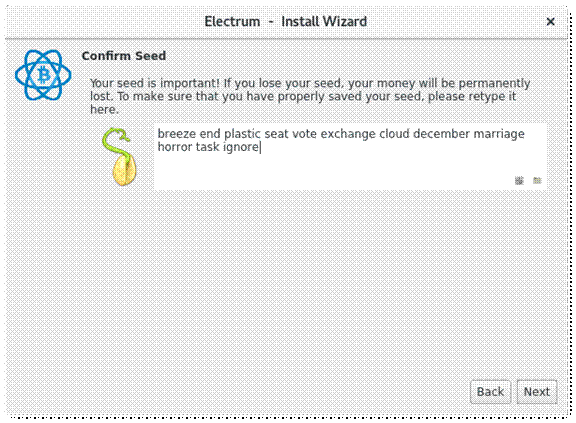
Task: Click the Electrum - Install Wizard title bar
Action: click(285, 22)
